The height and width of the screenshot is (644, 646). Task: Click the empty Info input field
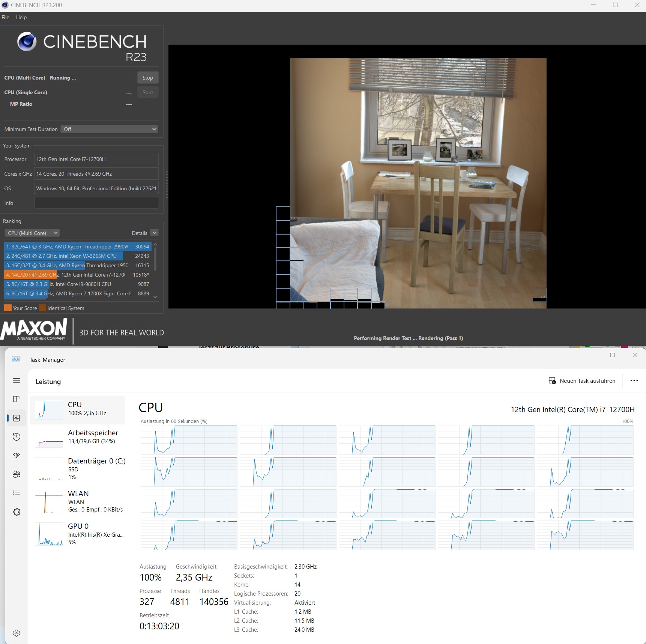click(96, 203)
